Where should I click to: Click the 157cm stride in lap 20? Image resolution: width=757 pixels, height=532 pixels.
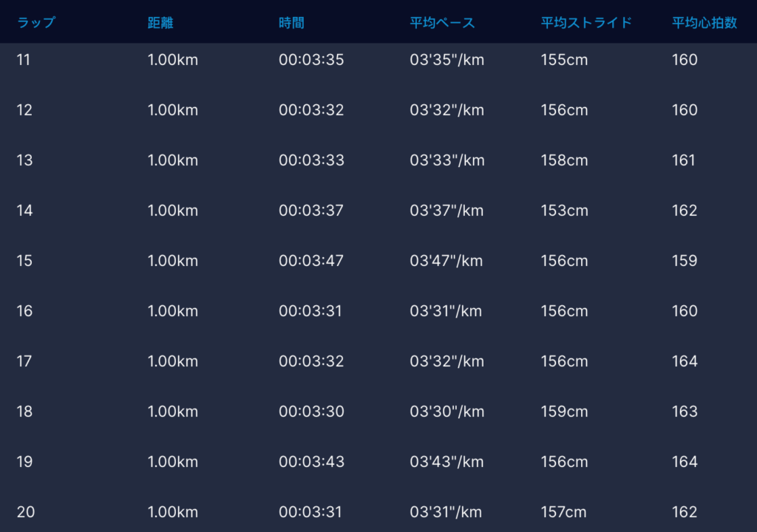click(563, 512)
